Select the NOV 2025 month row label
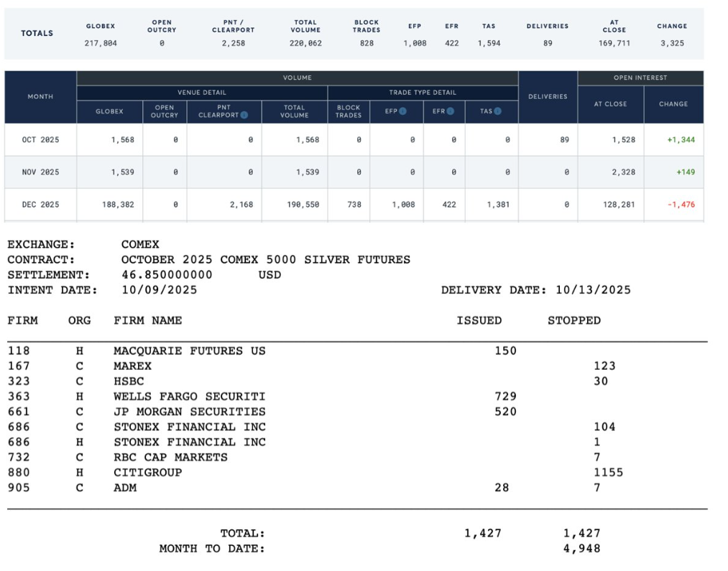Screen dimensions: 728x571 [x=40, y=172]
